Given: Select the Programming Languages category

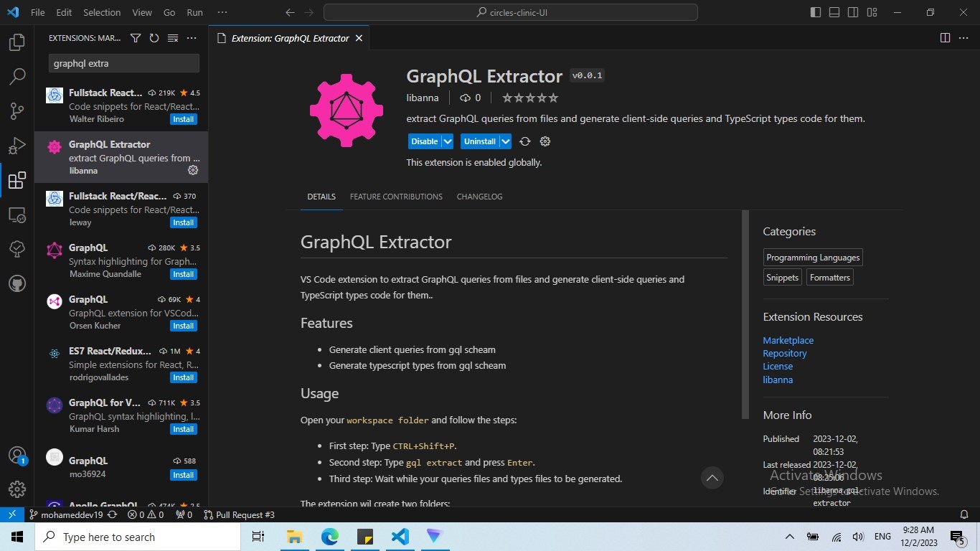Looking at the screenshot, I should [x=813, y=258].
